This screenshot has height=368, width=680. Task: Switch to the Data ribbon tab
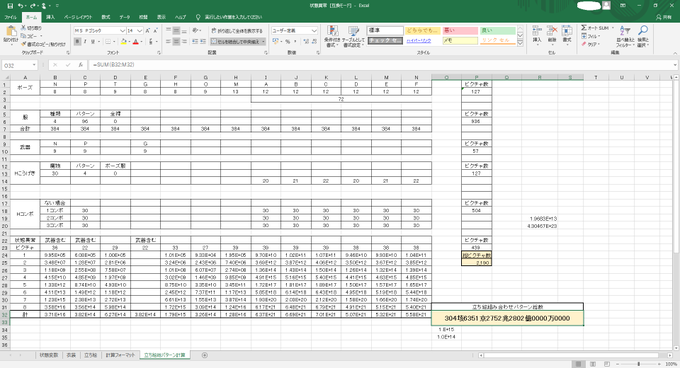124,17
